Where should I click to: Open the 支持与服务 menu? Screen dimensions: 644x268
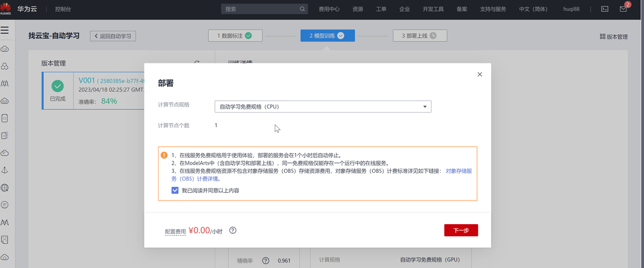pos(493,9)
